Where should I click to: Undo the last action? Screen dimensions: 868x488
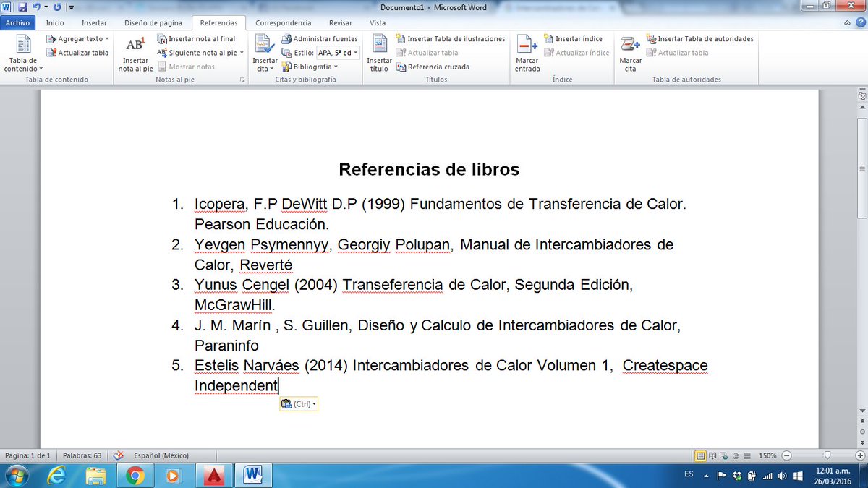[36, 7]
